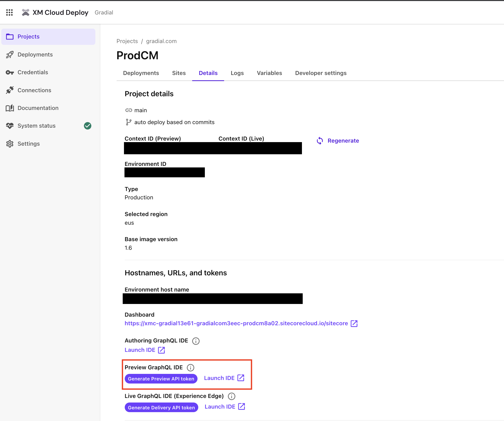Click Generate Delivery API token button
This screenshot has height=421, width=504.
[x=161, y=408]
